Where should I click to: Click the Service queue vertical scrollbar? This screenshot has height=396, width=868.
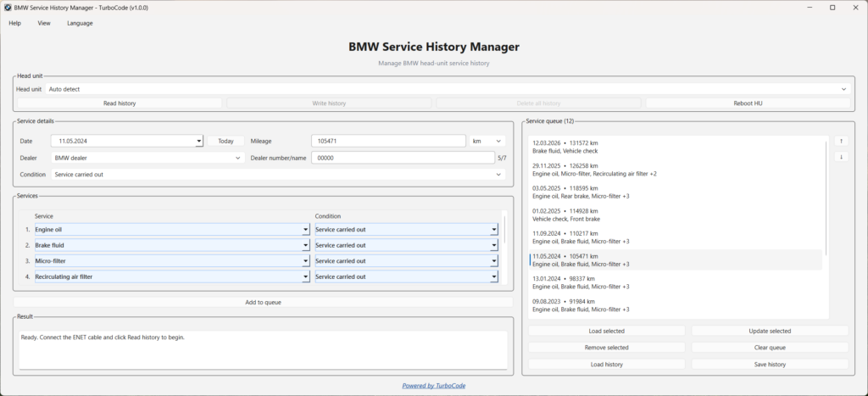click(826, 198)
